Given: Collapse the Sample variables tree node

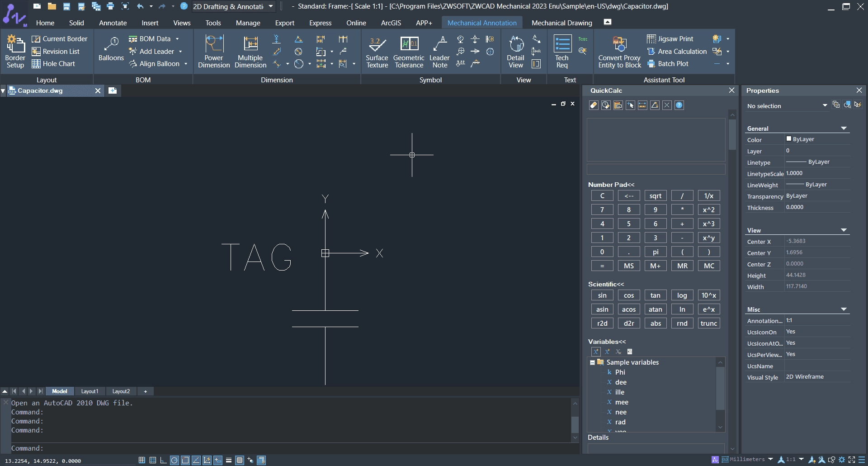Looking at the screenshot, I should [x=592, y=362].
